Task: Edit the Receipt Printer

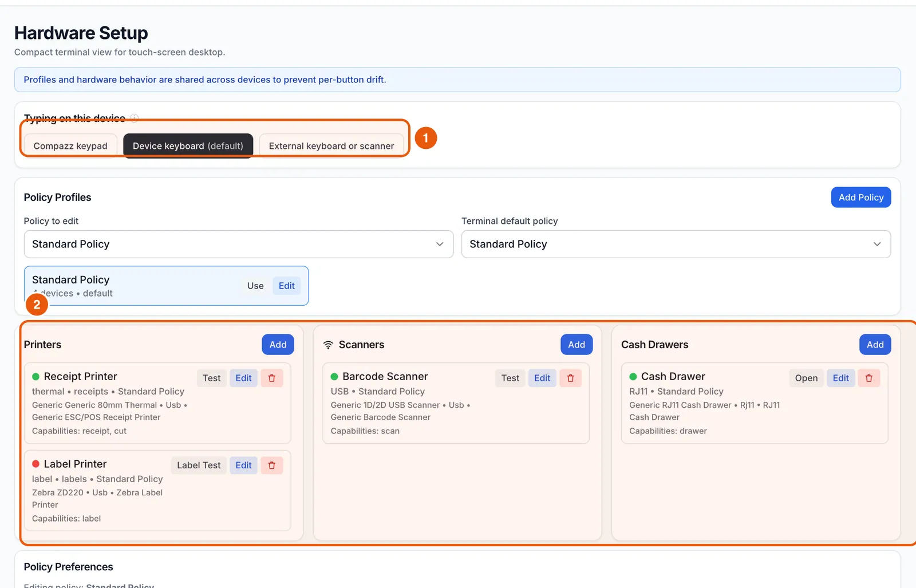Action: tap(244, 378)
